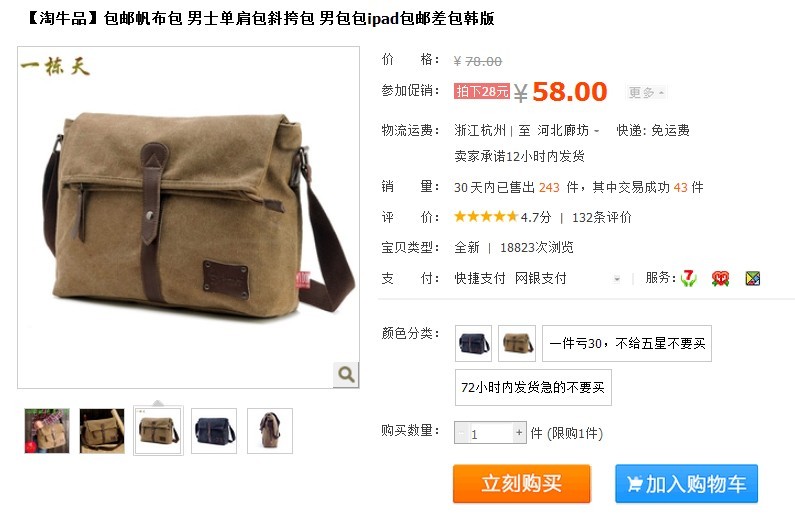The width and height of the screenshot is (795, 517).
Task: Click the magnifier zoom icon on product image
Action: point(346,375)
